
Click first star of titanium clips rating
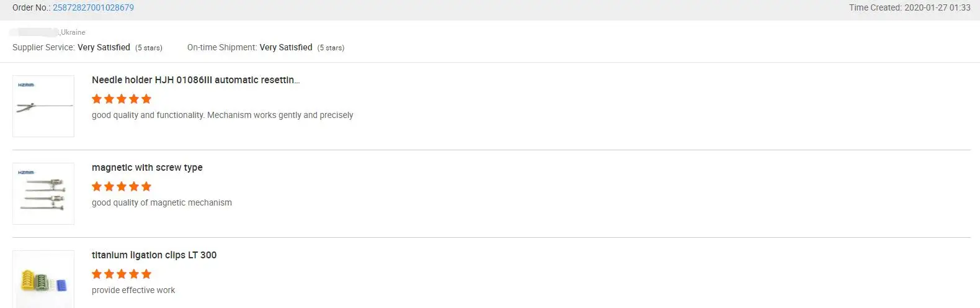pyautogui.click(x=97, y=274)
